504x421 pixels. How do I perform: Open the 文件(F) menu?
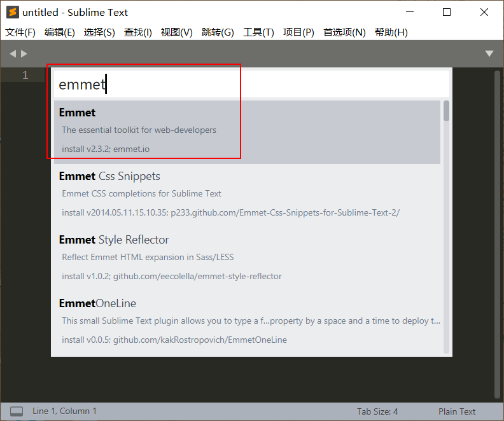(20, 32)
